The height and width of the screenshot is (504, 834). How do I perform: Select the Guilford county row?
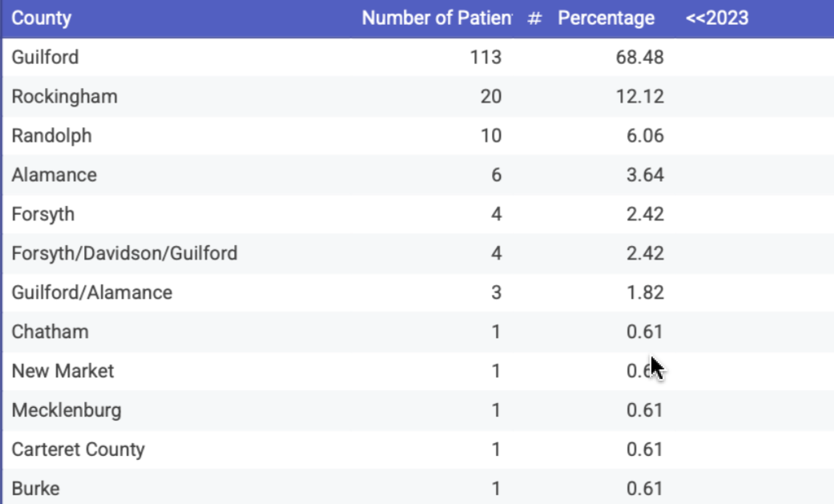point(45,57)
